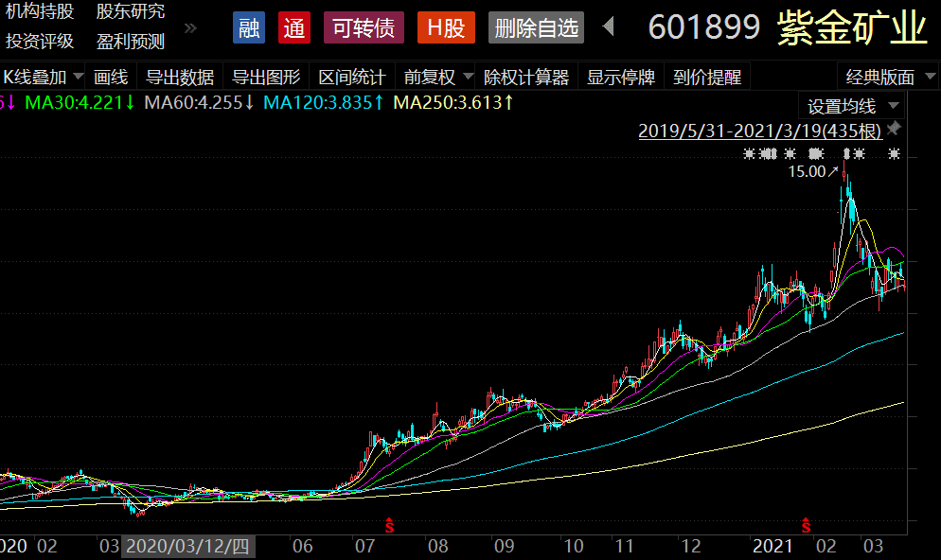Click the 2020/03/12/四 date label on axis

pyautogui.click(x=187, y=546)
